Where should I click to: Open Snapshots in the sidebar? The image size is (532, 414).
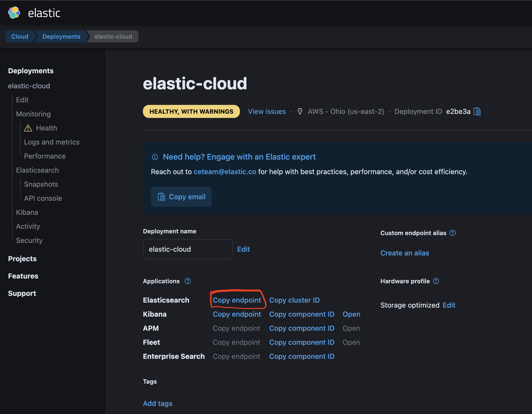click(41, 184)
